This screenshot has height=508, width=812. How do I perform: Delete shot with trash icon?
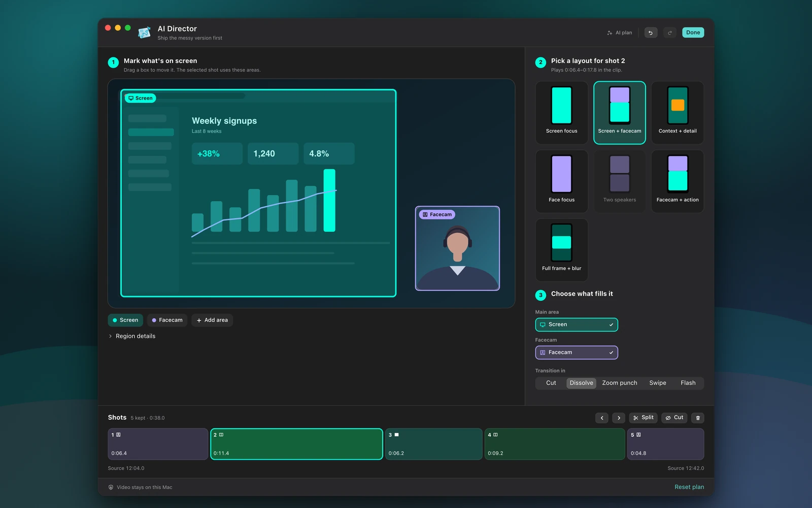pos(698,418)
